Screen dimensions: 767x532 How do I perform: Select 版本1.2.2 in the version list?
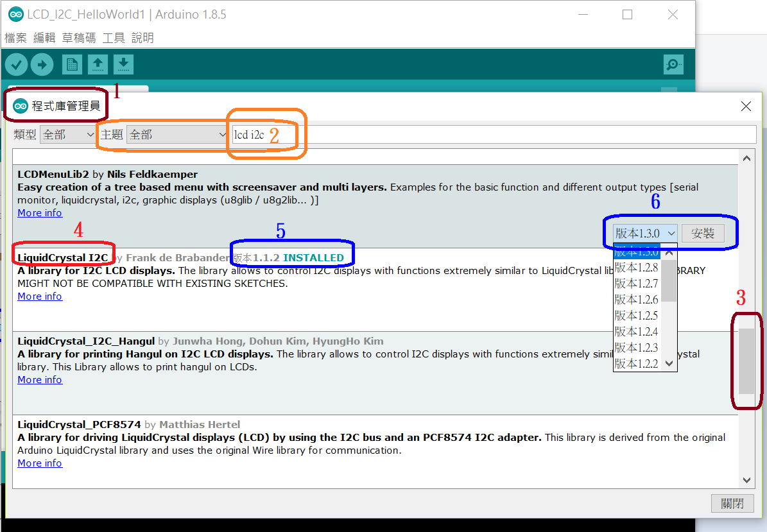pos(637,364)
